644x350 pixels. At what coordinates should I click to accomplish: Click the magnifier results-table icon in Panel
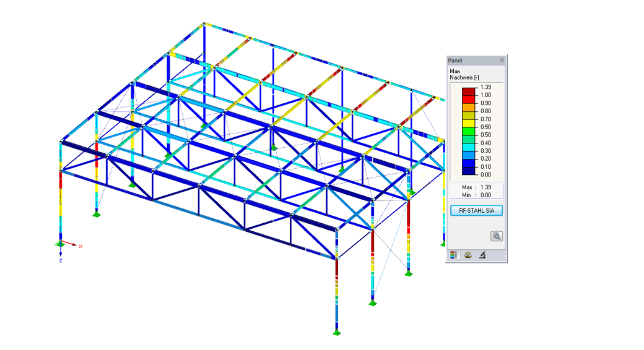click(x=497, y=236)
